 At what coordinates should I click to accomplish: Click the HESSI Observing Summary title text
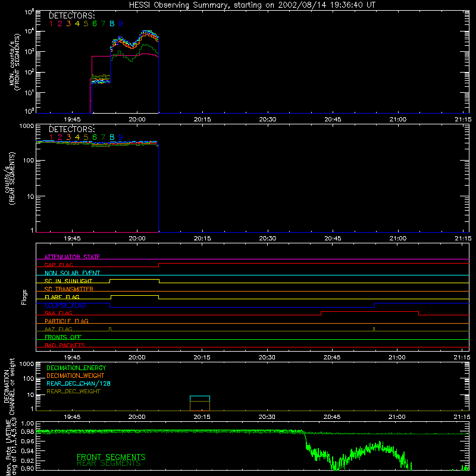252,5
